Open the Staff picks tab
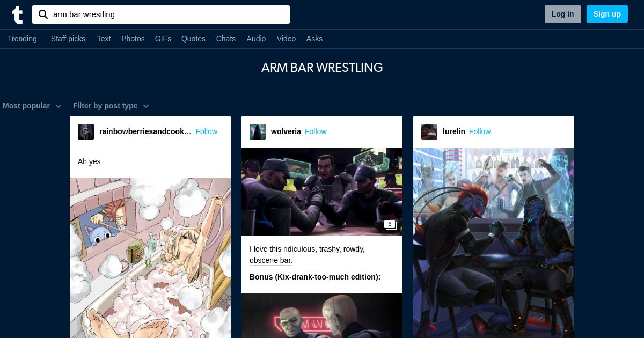644x338 pixels. [68, 39]
